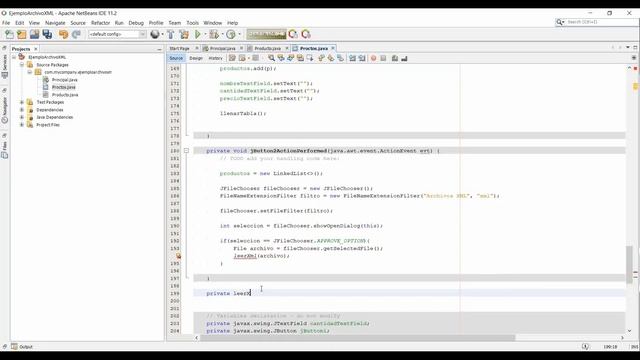Click the Toggle Highlight Search icon
Viewport: 640px width, 360px height.
coord(300,58)
